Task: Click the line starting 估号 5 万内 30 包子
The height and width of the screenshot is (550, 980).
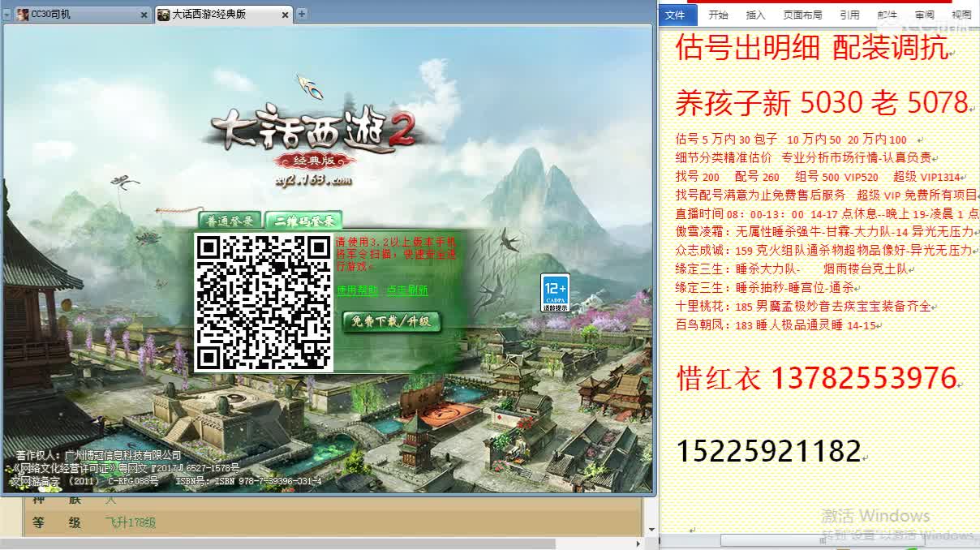Action: coord(791,140)
